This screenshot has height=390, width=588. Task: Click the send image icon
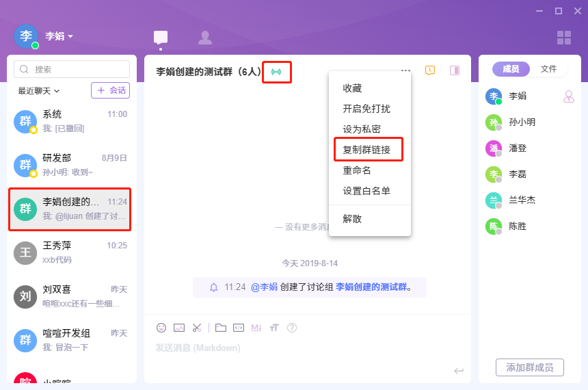179,328
